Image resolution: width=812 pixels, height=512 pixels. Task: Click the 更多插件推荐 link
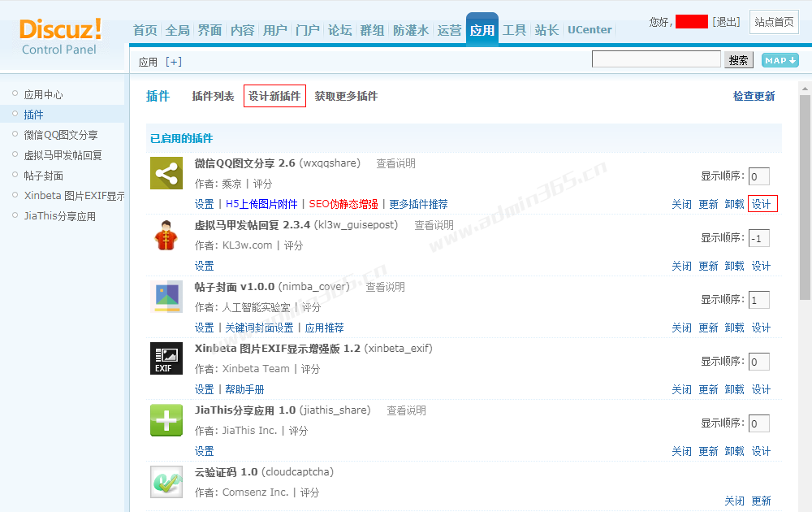pos(418,204)
